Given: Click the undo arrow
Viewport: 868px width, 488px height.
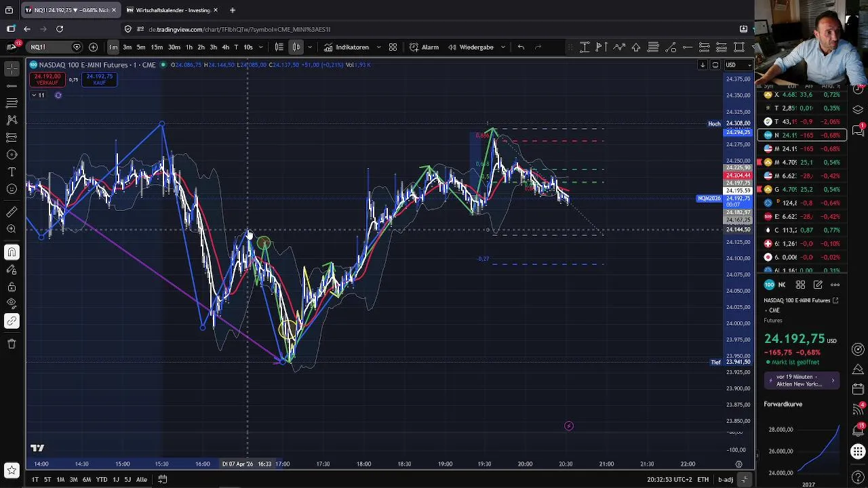Looking at the screenshot, I should [x=521, y=47].
